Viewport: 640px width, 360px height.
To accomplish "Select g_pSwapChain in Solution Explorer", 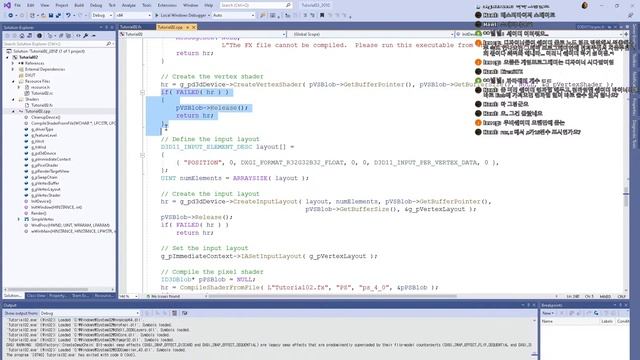I will (x=44, y=177).
